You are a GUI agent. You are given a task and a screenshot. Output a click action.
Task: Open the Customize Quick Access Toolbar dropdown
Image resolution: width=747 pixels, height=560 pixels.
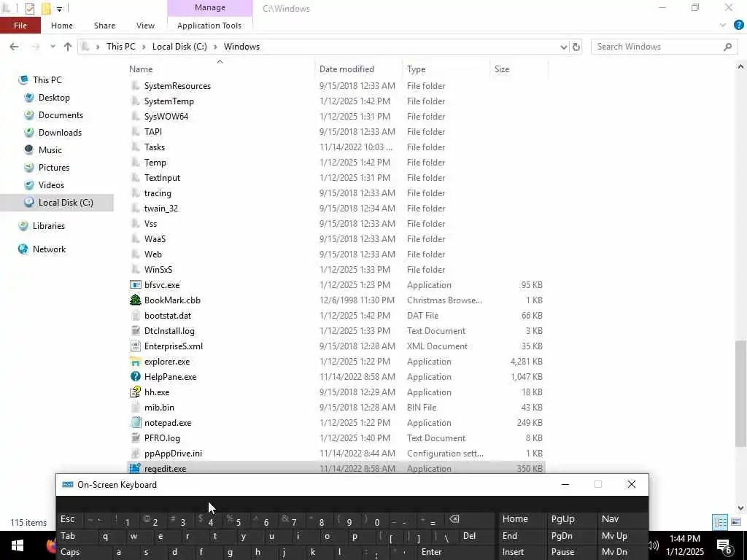tap(59, 9)
